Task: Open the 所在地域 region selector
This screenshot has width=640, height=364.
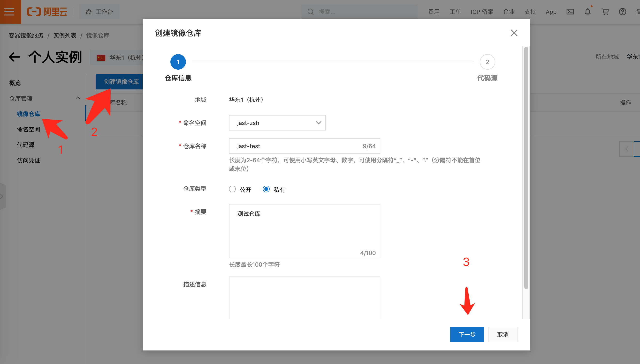Action: tap(633, 57)
